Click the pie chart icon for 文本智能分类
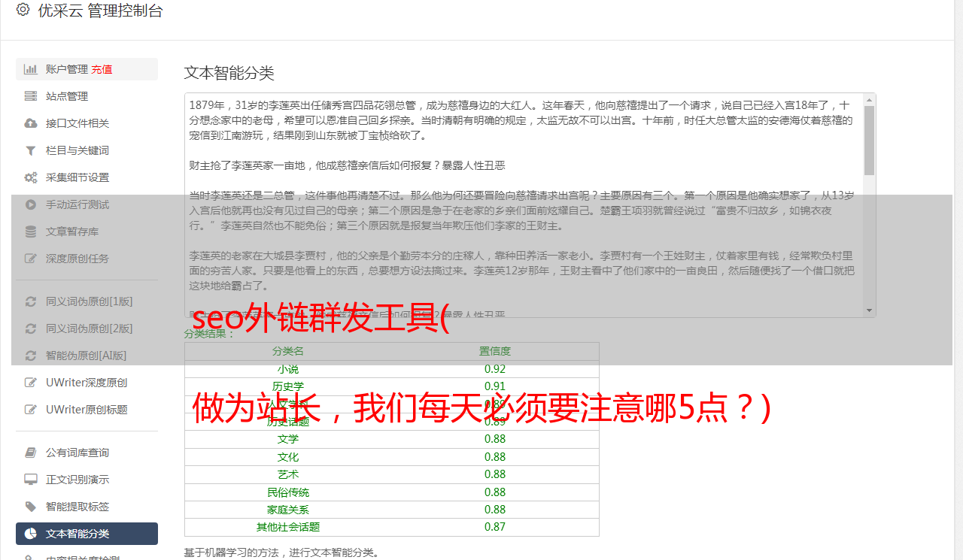 31,534
